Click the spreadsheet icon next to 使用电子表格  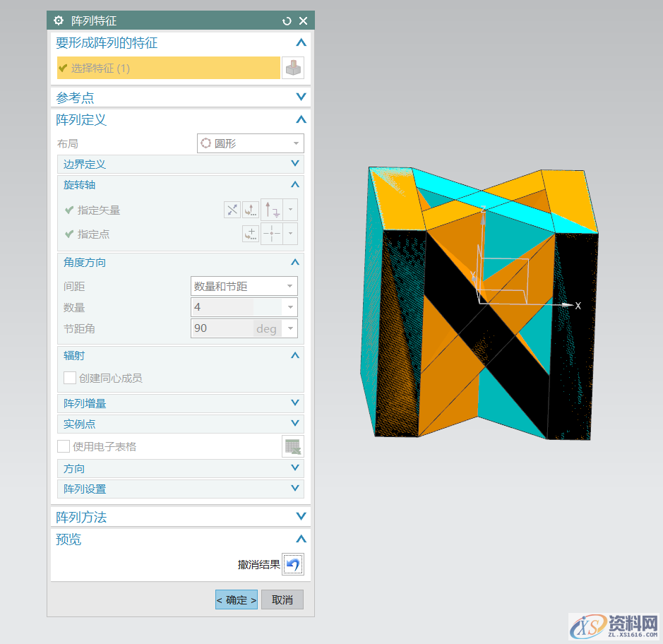tap(292, 446)
